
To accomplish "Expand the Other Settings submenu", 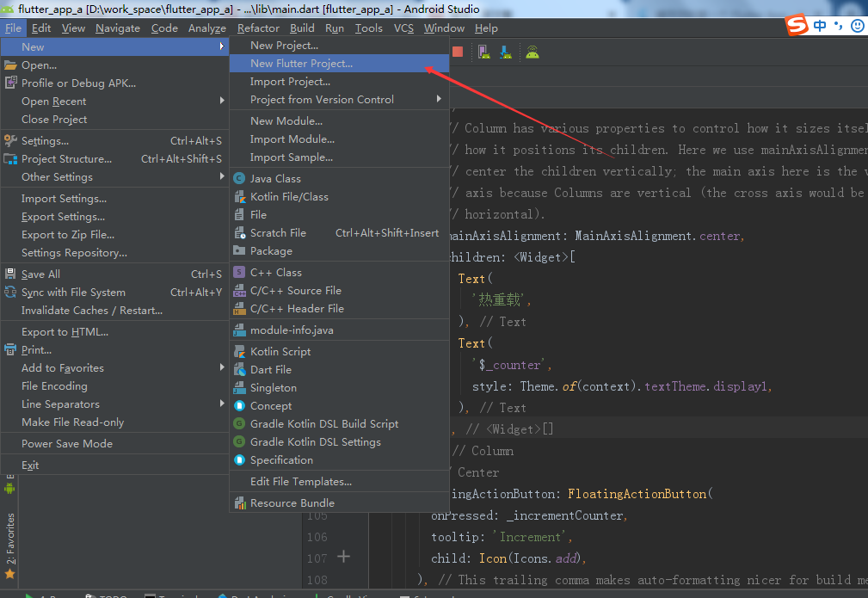I will (114, 177).
